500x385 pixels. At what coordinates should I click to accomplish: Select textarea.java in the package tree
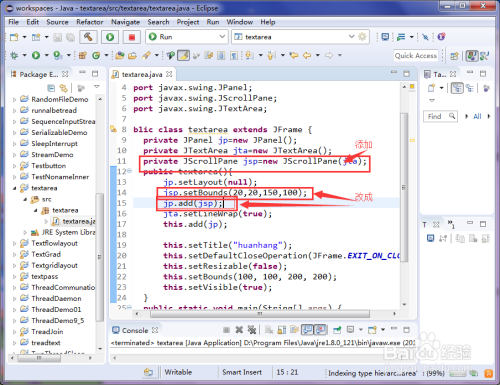(79, 221)
